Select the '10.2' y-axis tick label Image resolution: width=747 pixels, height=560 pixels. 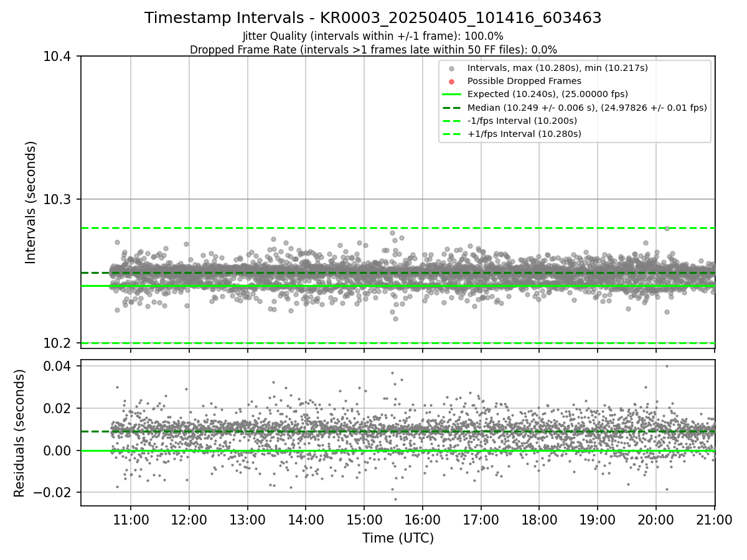click(x=59, y=343)
